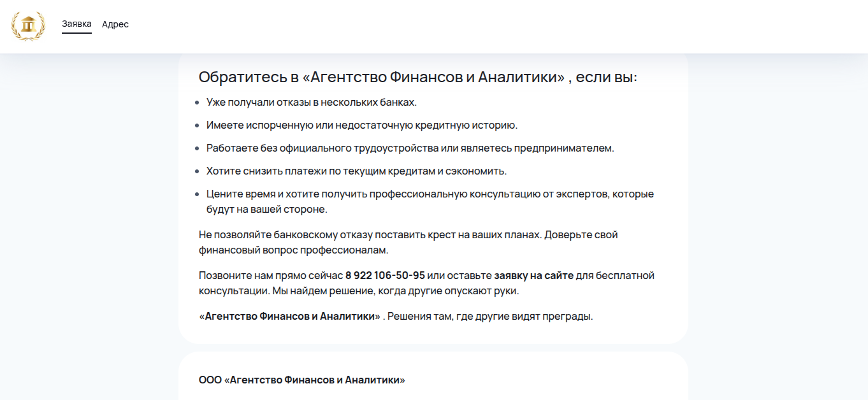Select bullet 'Цените время и хотите получить'
The image size is (868, 400).
click(x=430, y=201)
